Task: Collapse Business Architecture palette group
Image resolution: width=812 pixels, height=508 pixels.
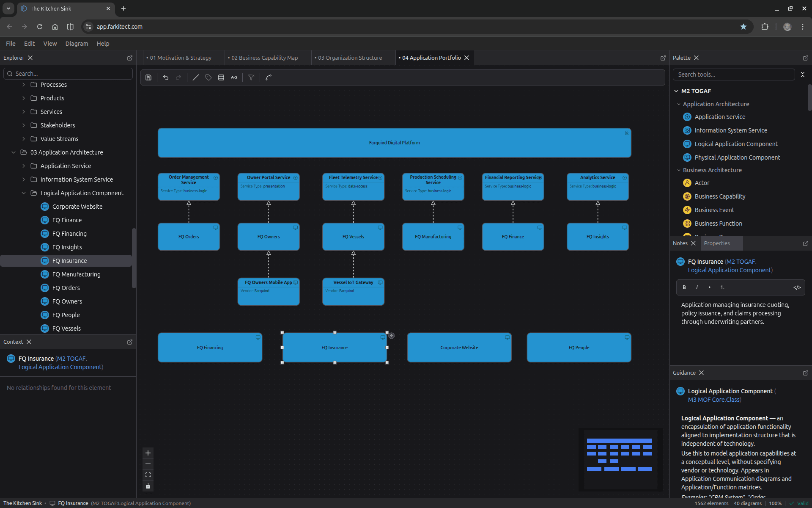Action: (679, 170)
